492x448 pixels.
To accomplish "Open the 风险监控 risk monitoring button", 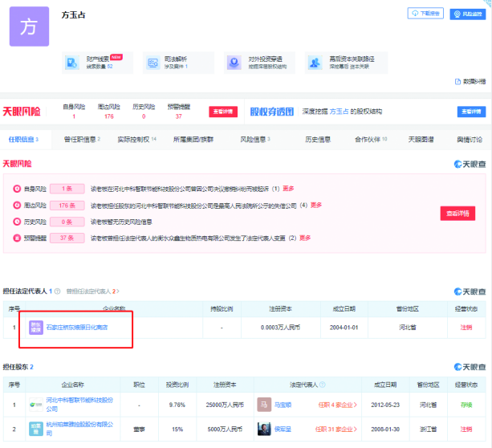I will tap(468, 14).
